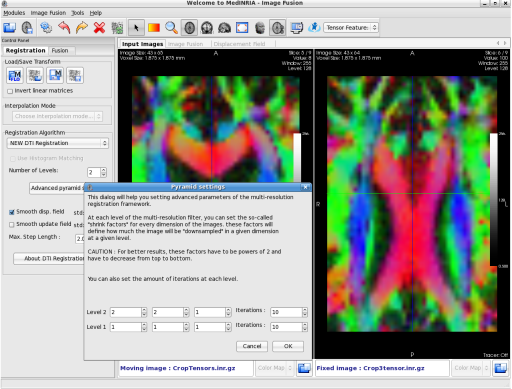Switch to axial brain view icon

(189, 27)
